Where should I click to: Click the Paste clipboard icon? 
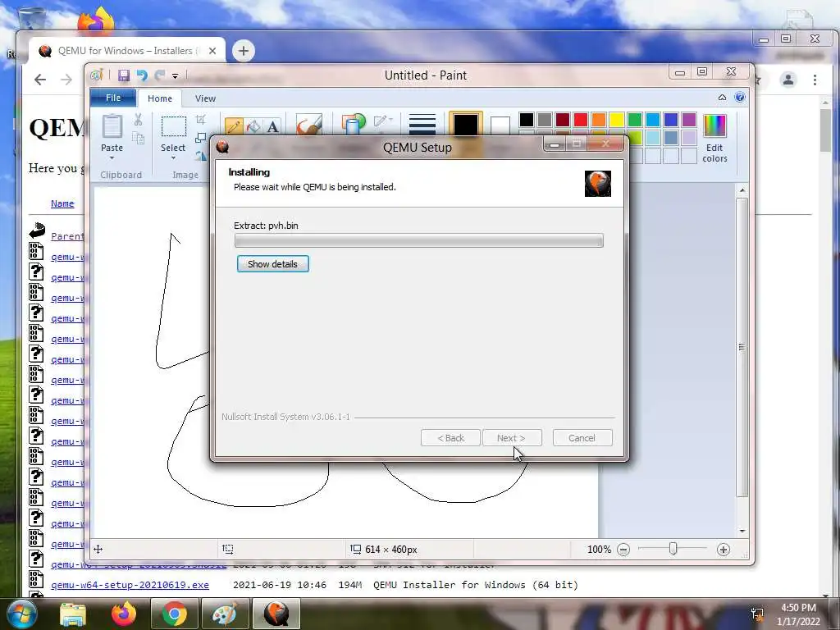[x=112, y=126]
